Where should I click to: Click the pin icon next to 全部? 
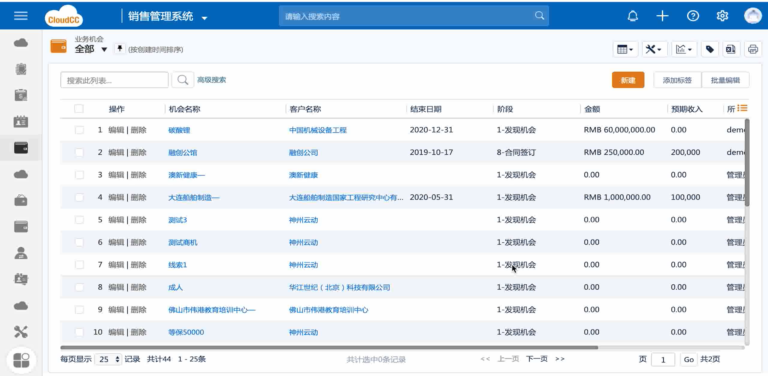[120, 48]
